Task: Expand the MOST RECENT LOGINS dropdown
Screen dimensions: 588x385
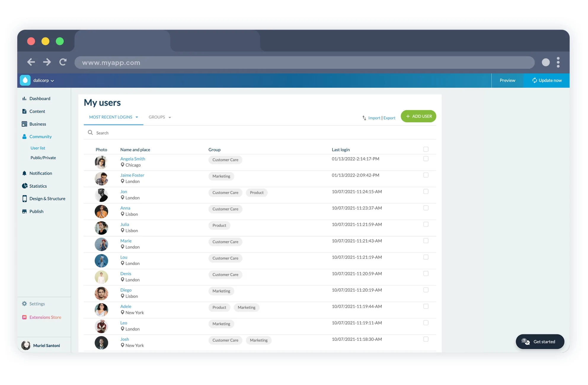Action: click(x=113, y=117)
